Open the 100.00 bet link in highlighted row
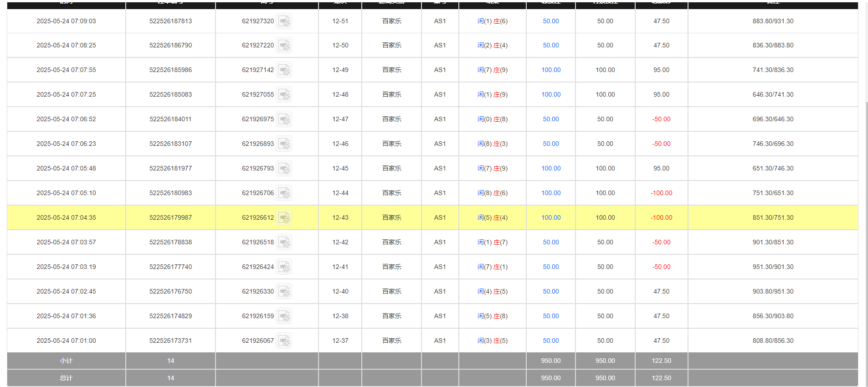Viewport: 868px width, 387px height. pyautogui.click(x=550, y=218)
